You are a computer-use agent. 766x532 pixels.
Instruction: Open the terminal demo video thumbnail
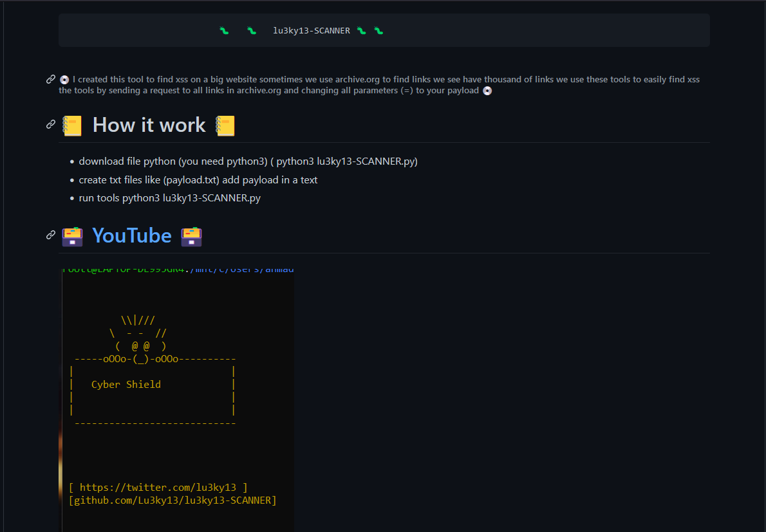(176, 399)
